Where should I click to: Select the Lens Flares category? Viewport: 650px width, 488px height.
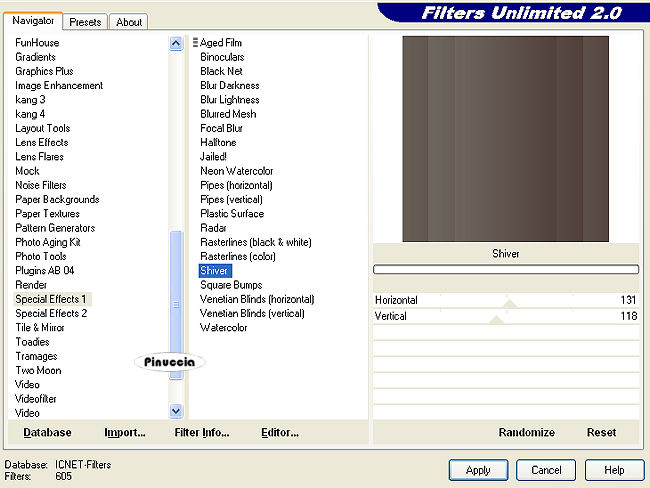(x=39, y=157)
